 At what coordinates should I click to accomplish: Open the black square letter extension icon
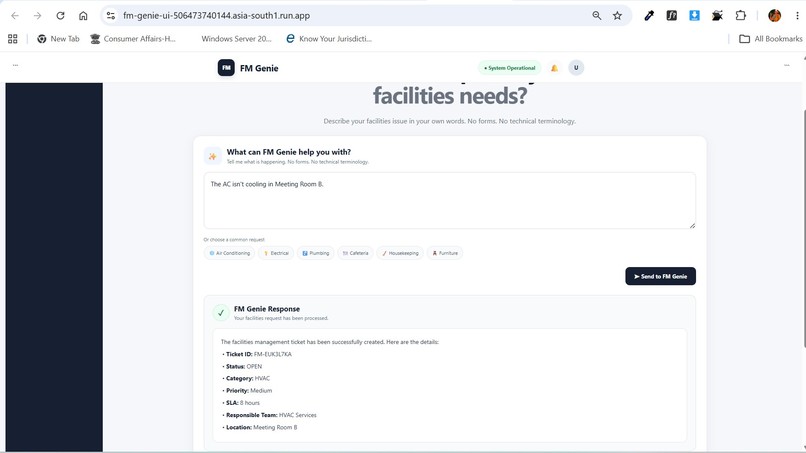[x=671, y=15]
